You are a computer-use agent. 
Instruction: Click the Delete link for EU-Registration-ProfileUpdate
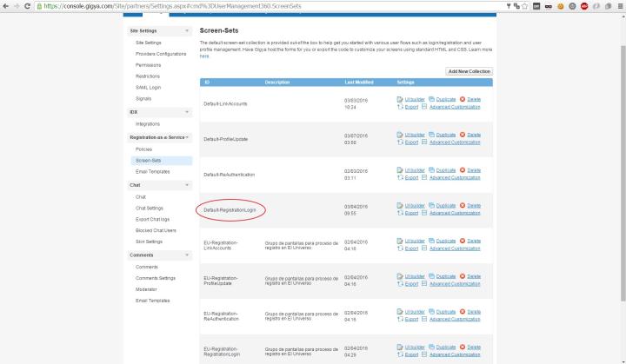click(473, 276)
